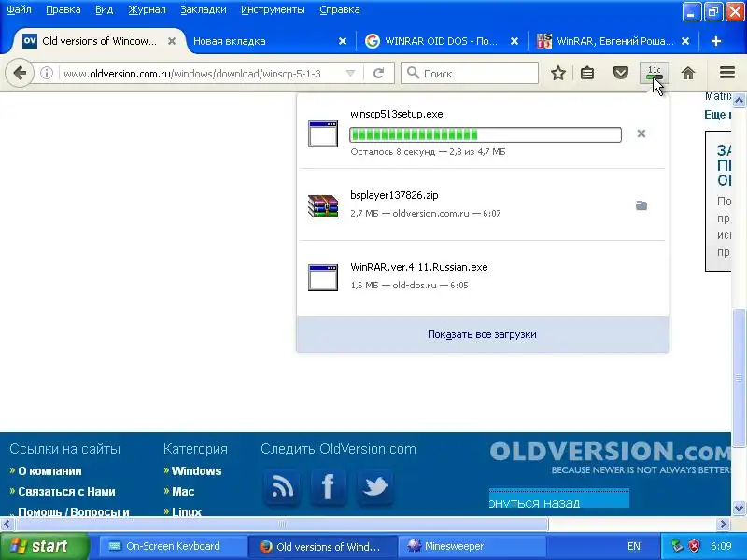
Task: Click the bsplayer137826.zip download entry text
Action: tap(394, 195)
